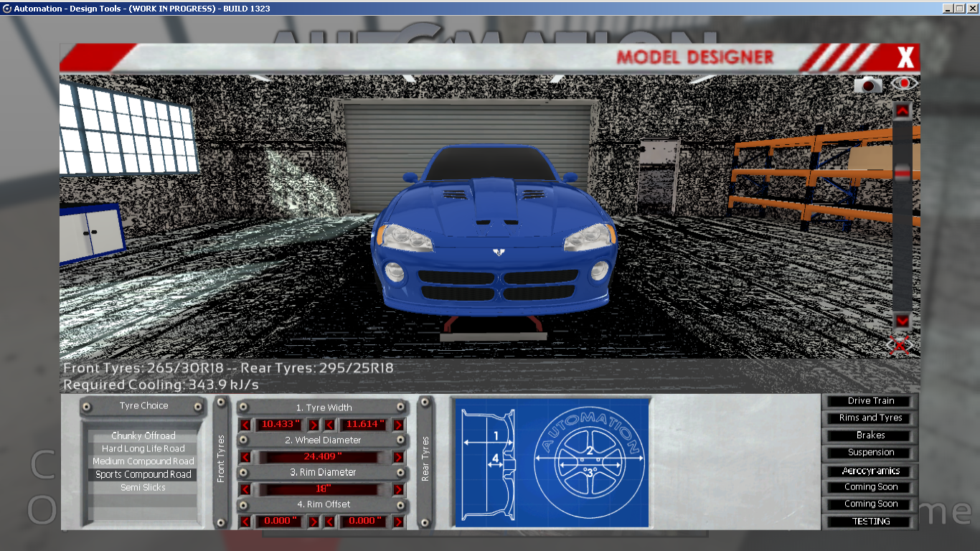Select Medium Compound Road tyre
Image resolution: width=980 pixels, height=551 pixels.
pyautogui.click(x=143, y=461)
